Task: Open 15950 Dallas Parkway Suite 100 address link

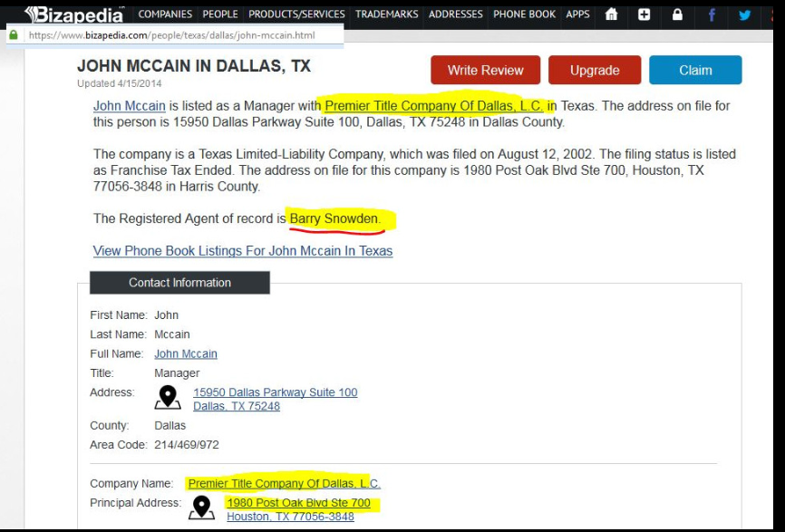Action: [276, 392]
